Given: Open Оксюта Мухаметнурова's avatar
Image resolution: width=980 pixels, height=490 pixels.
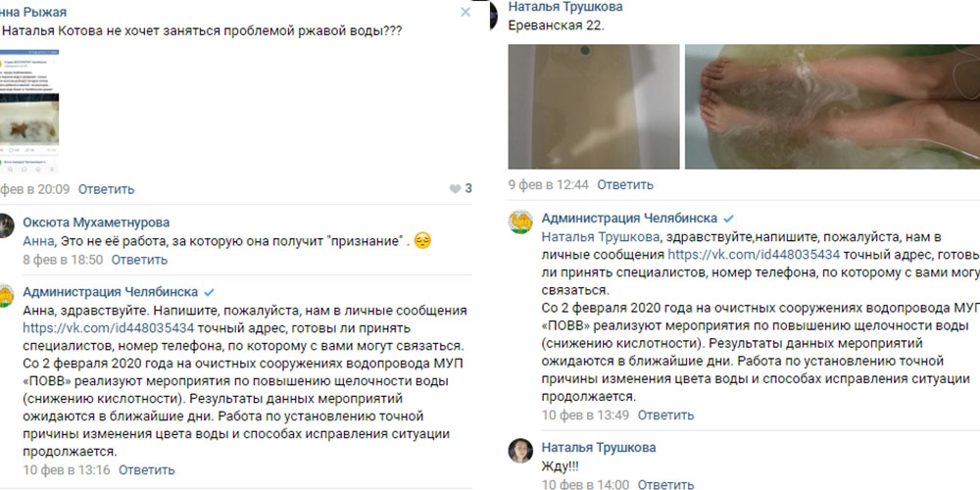Looking at the screenshot, I should (x=6, y=225).
